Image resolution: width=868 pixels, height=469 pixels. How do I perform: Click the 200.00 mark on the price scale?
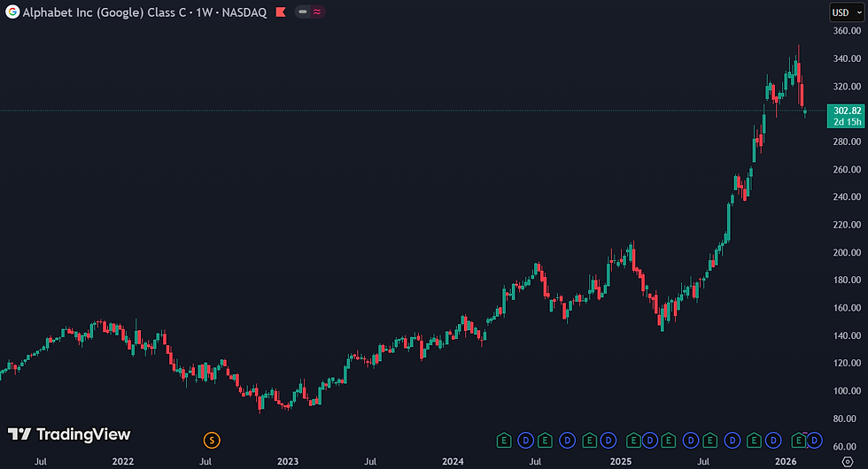(x=847, y=252)
